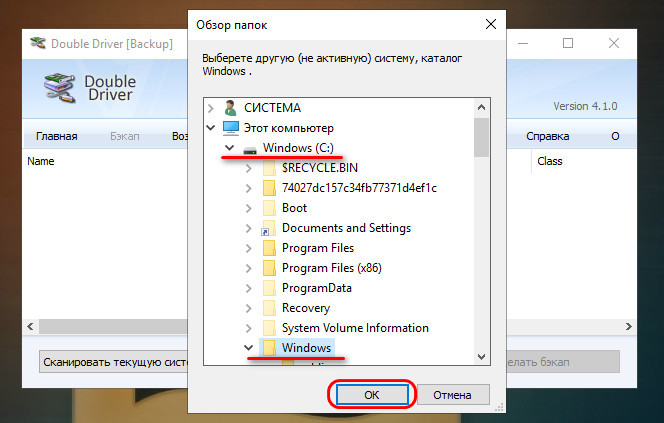This screenshot has width=664, height=423.
Task: Click the folder tree scrollbar thumb
Action: click(x=481, y=137)
